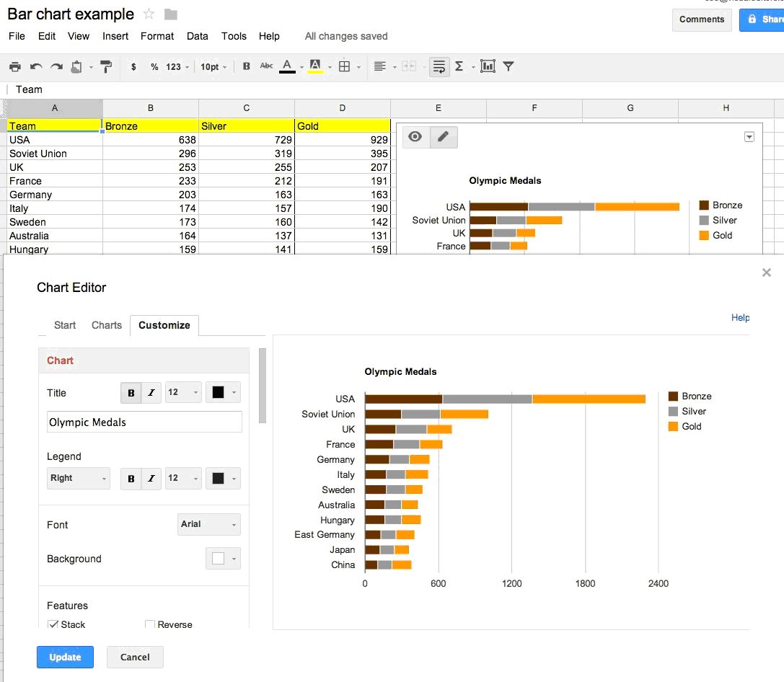
Task: Undo the last action with the toolbar arrow
Action: (x=36, y=66)
